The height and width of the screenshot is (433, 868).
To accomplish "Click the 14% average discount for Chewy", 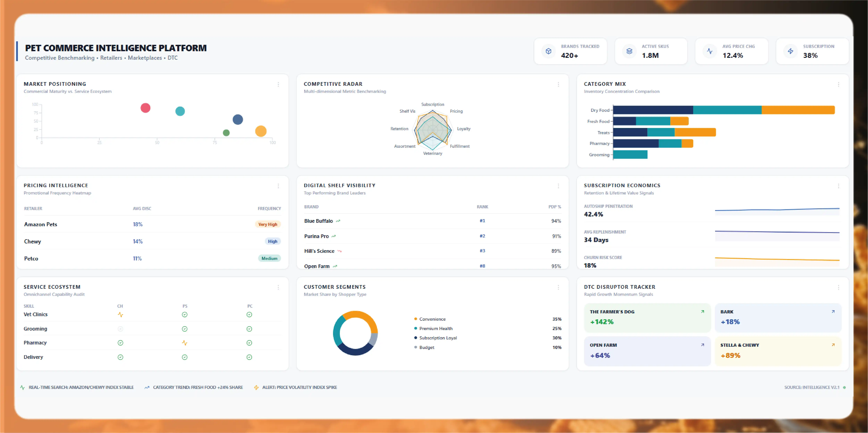I will tap(137, 241).
